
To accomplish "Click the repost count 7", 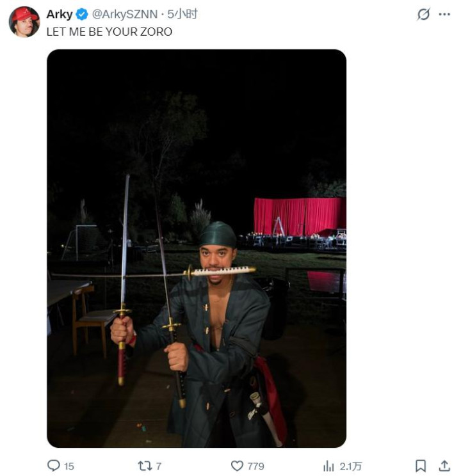I will [x=158, y=466].
